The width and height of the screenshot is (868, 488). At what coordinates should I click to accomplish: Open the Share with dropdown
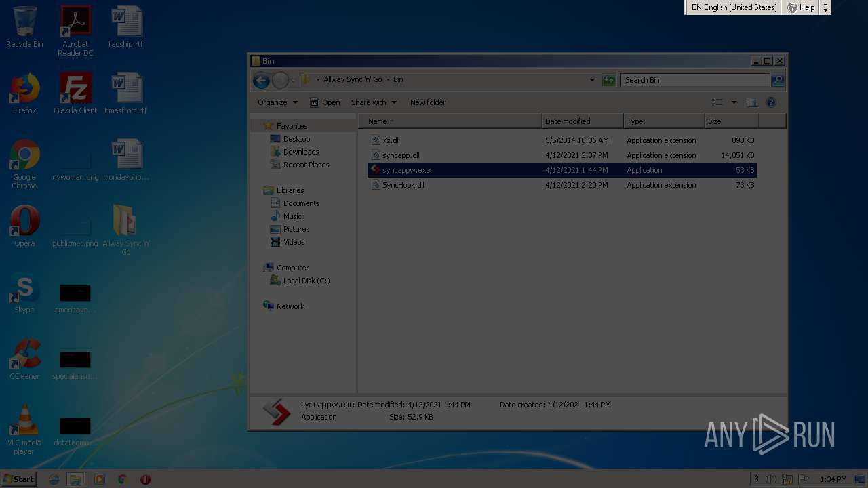click(x=373, y=102)
